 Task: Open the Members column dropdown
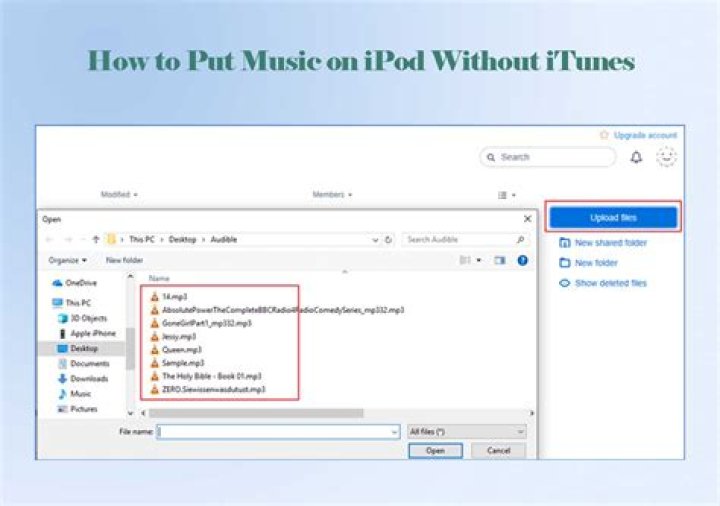point(332,195)
